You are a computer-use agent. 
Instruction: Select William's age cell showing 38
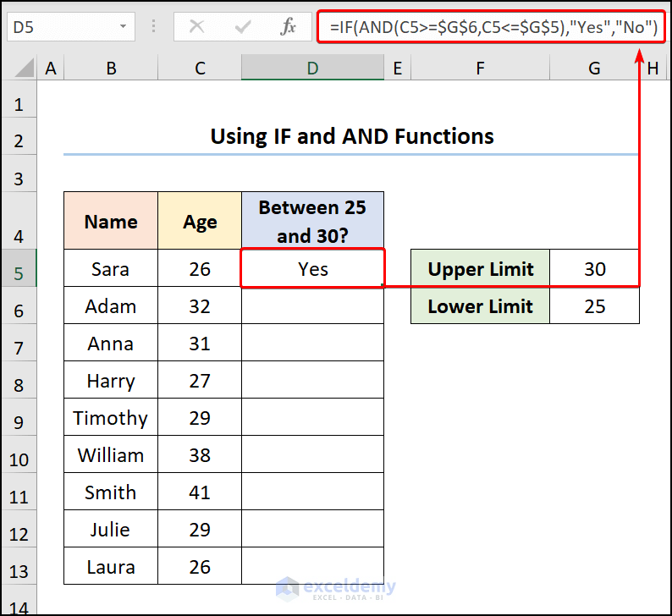tap(200, 454)
